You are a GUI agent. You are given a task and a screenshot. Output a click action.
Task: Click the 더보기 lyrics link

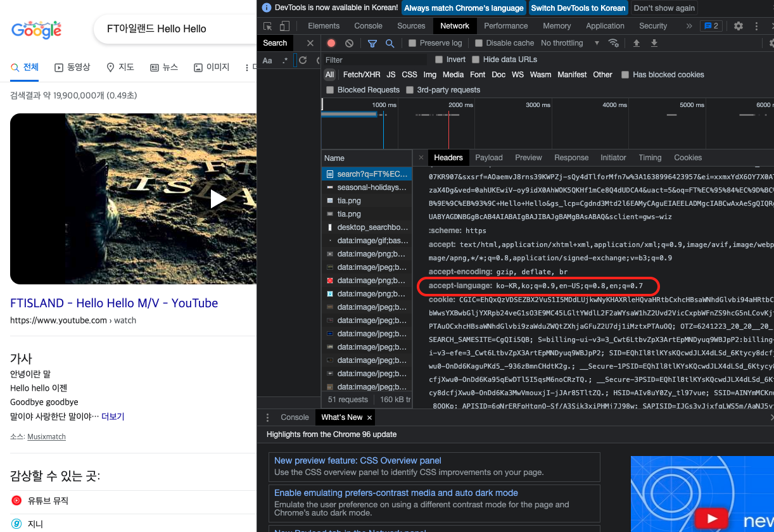(113, 417)
